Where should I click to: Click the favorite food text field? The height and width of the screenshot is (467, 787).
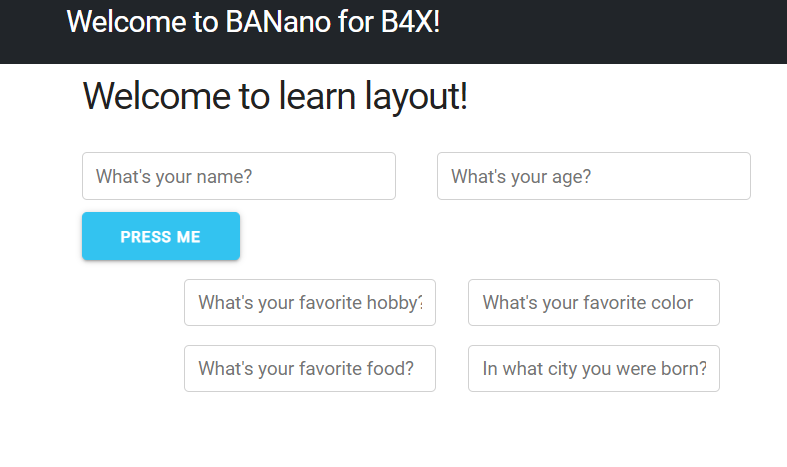pyautogui.click(x=309, y=368)
